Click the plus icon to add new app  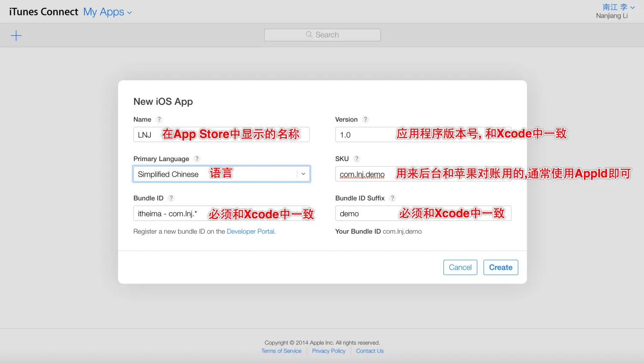[16, 35]
